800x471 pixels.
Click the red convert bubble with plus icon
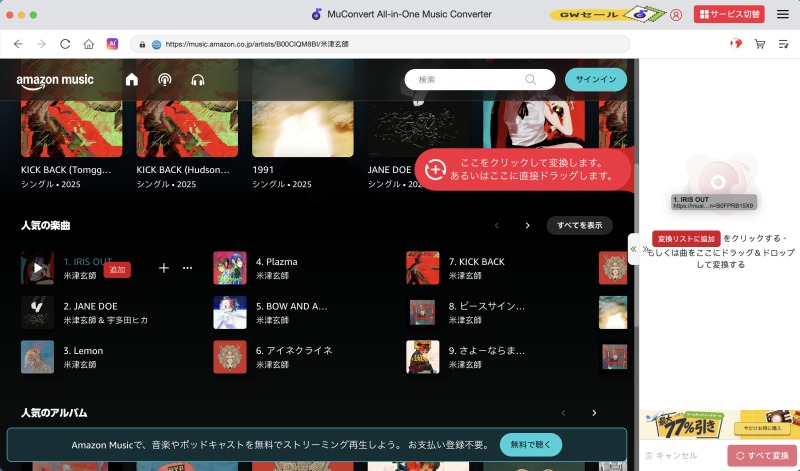(x=524, y=169)
